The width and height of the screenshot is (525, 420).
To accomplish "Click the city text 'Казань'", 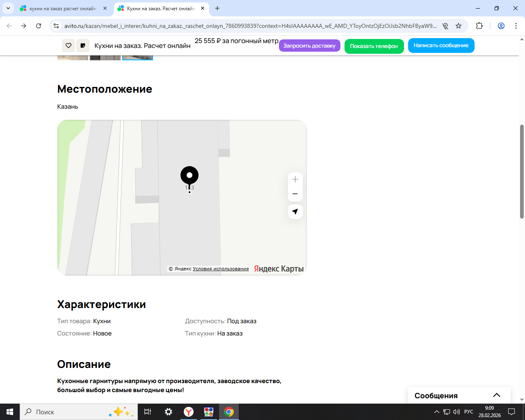I will coord(68,107).
